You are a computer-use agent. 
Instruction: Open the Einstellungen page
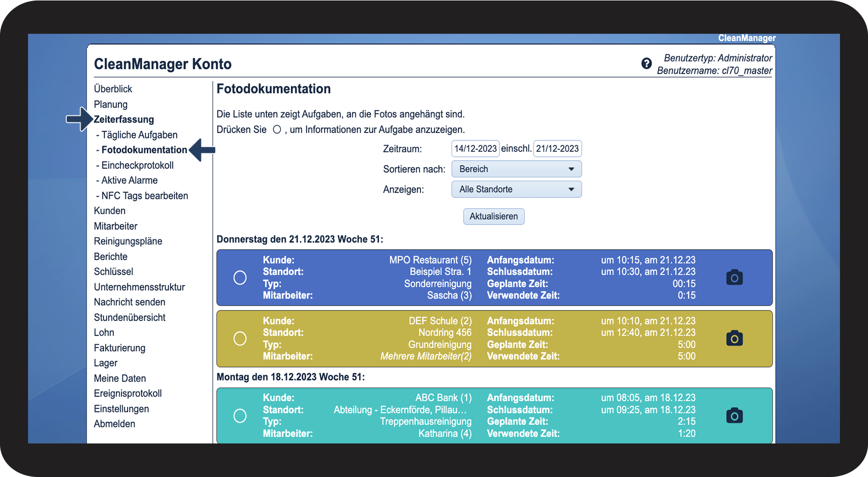tap(121, 409)
